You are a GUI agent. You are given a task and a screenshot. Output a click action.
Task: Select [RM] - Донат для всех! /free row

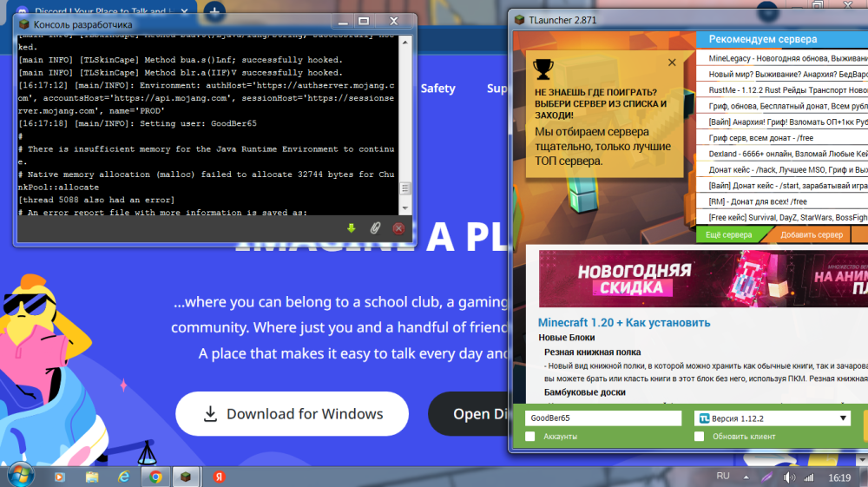[x=782, y=201]
